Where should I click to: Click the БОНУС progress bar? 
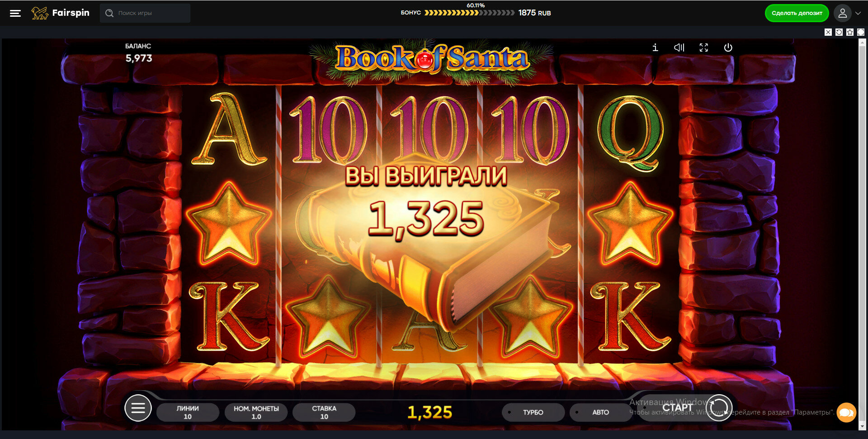[469, 13]
